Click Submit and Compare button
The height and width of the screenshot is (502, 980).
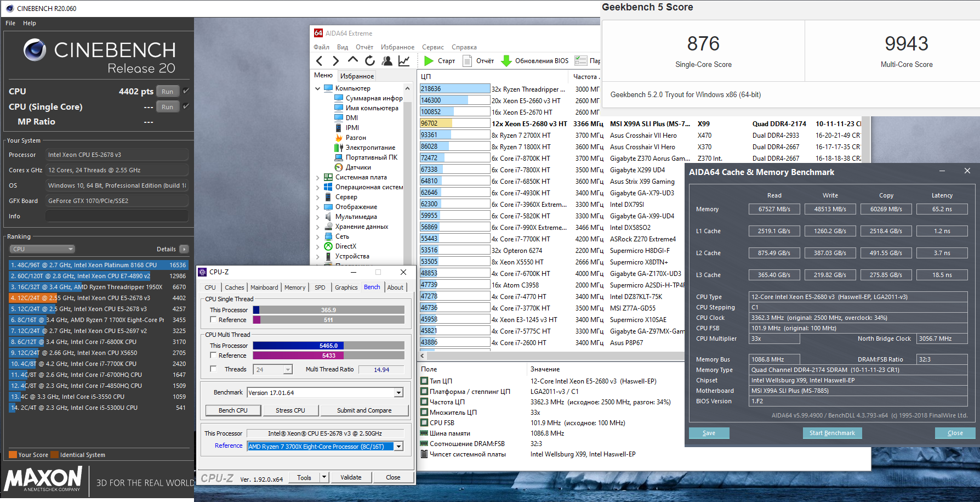tap(364, 410)
